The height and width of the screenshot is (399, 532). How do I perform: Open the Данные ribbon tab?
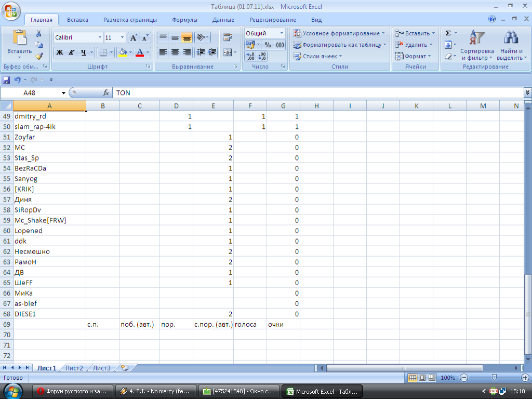click(223, 20)
